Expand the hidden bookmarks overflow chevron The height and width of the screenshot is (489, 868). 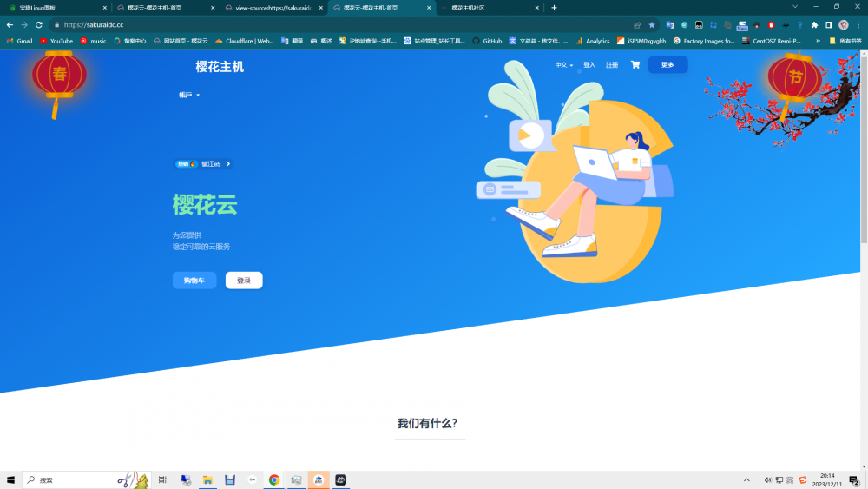818,41
